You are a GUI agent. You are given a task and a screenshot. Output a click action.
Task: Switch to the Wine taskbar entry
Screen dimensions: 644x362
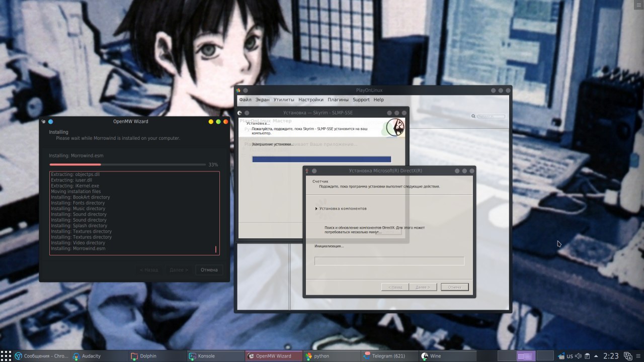tap(447, 356)
